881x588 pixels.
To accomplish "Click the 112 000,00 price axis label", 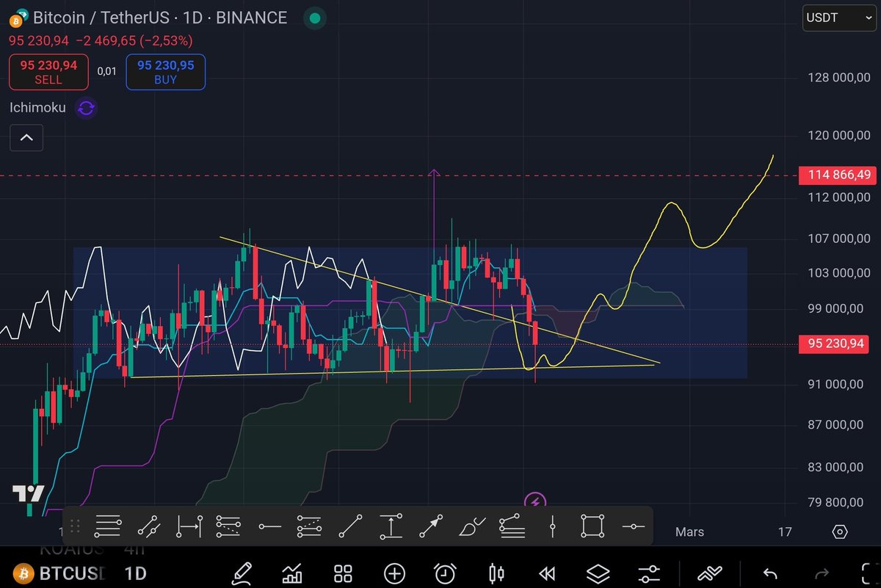I will [838, 197].
